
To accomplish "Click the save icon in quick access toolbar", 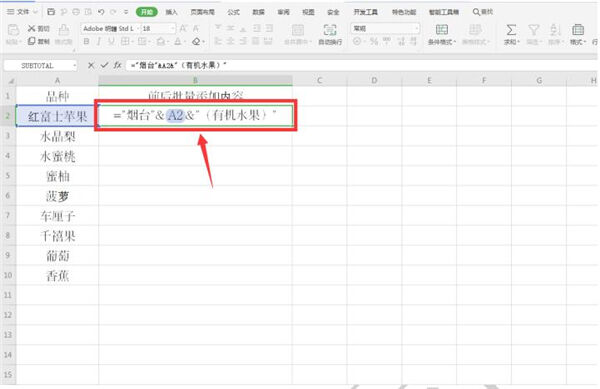I will [x=51, y=12].
